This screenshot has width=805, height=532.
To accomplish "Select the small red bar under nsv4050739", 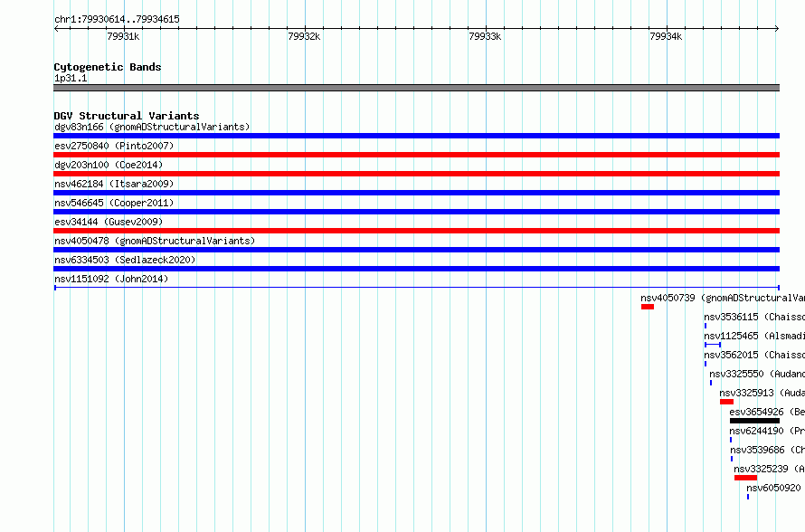I will point(648,307).
